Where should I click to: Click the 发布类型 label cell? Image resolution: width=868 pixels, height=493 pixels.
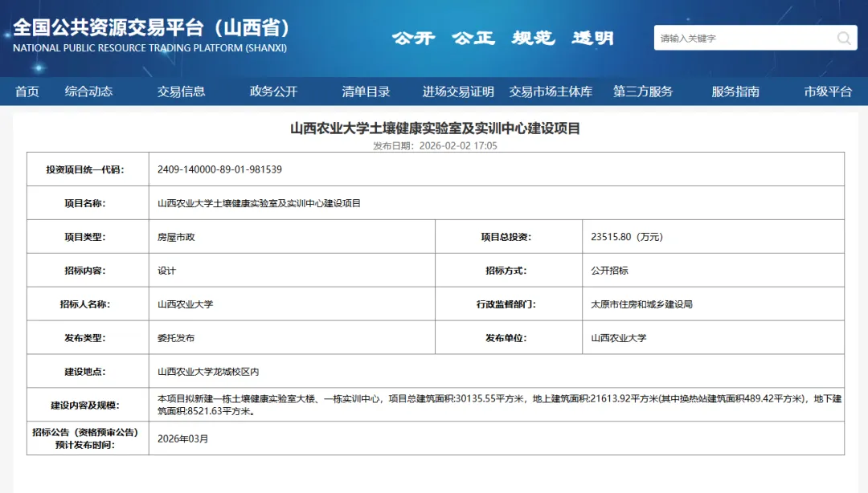click(x=88, y=338)
